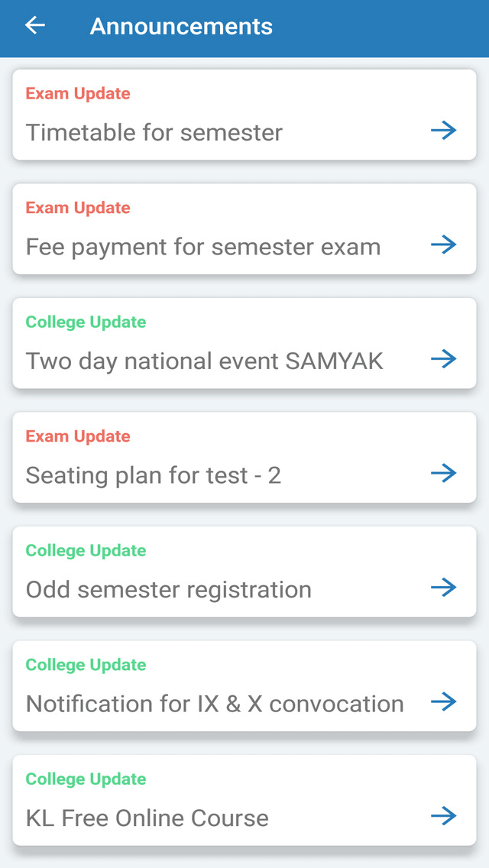The height and width of the screenshot is (868, 489).
Task: Open the Fee payment for semester exam arrow
Action: (444, 245)
